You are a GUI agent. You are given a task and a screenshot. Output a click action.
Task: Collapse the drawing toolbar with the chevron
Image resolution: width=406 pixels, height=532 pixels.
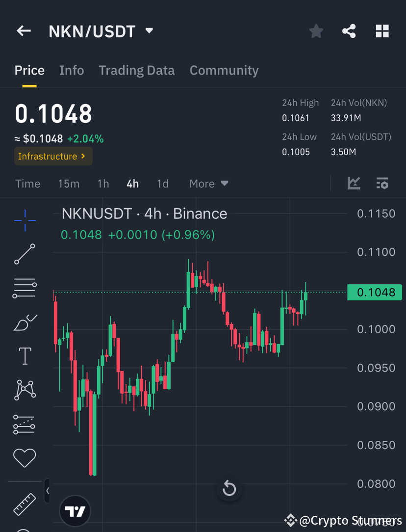[x=47, y=490]
